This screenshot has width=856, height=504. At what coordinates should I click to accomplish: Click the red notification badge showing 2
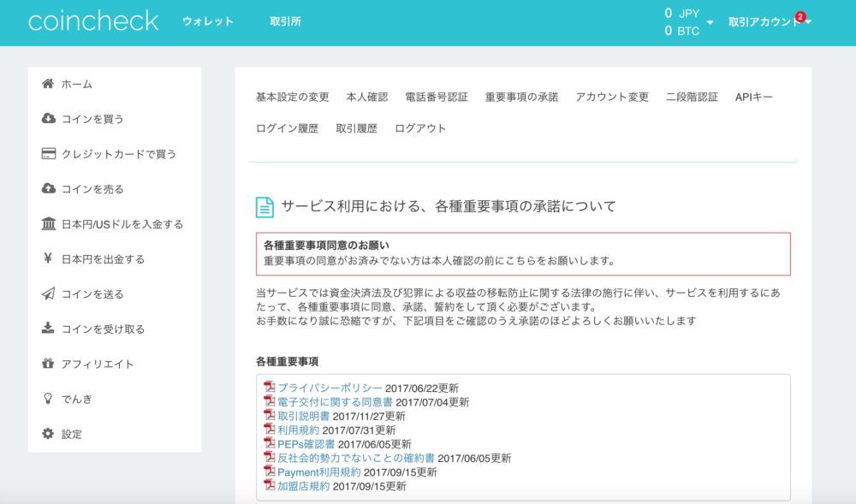click(x=800, y=16)
